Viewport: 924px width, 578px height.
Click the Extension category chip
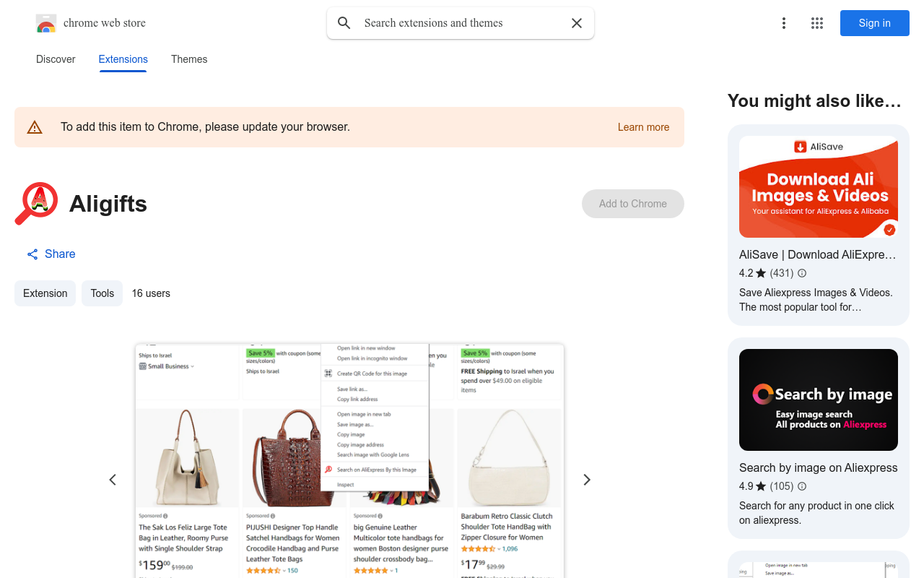[45, 293]
